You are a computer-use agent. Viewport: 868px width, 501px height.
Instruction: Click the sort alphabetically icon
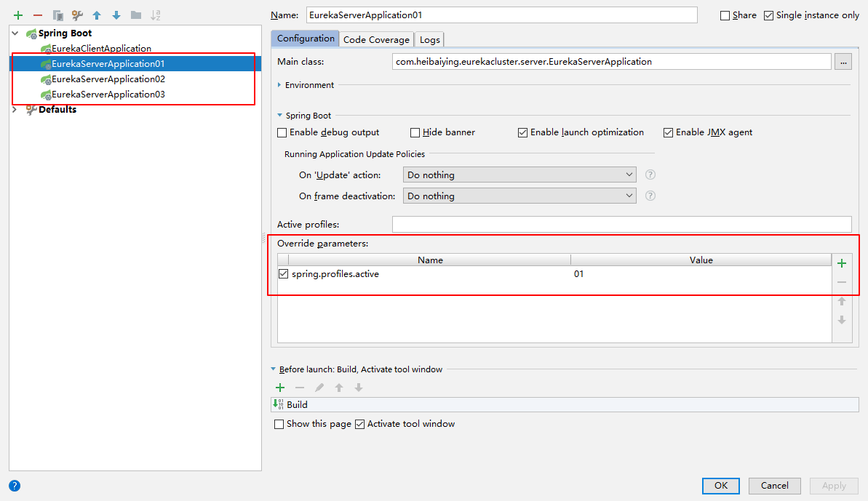[x=155, y=15]
